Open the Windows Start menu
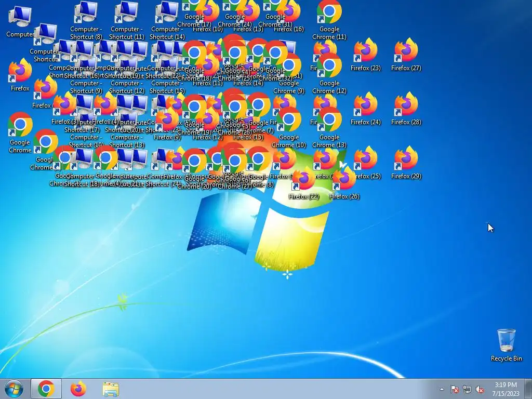 (14, 389)
